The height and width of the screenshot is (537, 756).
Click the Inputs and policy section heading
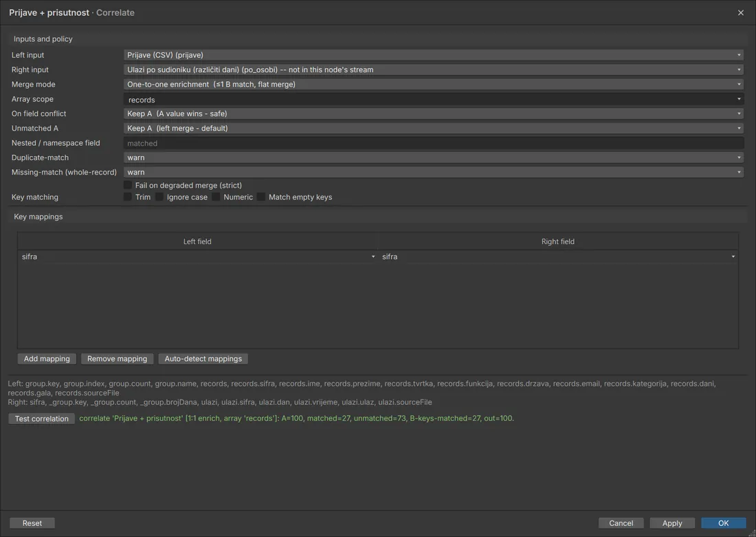43,39
